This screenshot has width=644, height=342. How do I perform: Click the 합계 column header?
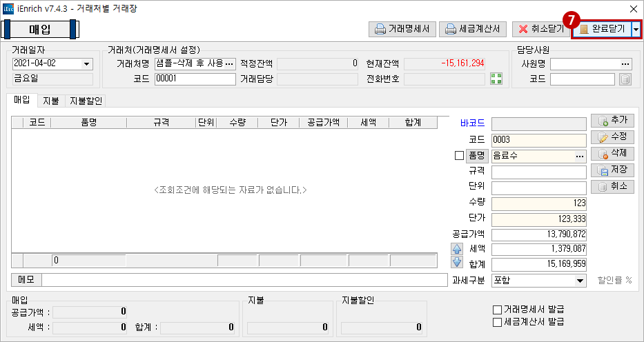click(x=413, y=122)
